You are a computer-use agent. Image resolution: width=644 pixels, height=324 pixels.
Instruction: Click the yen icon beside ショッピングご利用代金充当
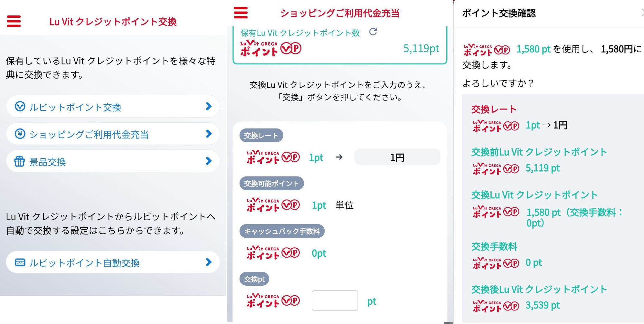[x=20, y=134]
